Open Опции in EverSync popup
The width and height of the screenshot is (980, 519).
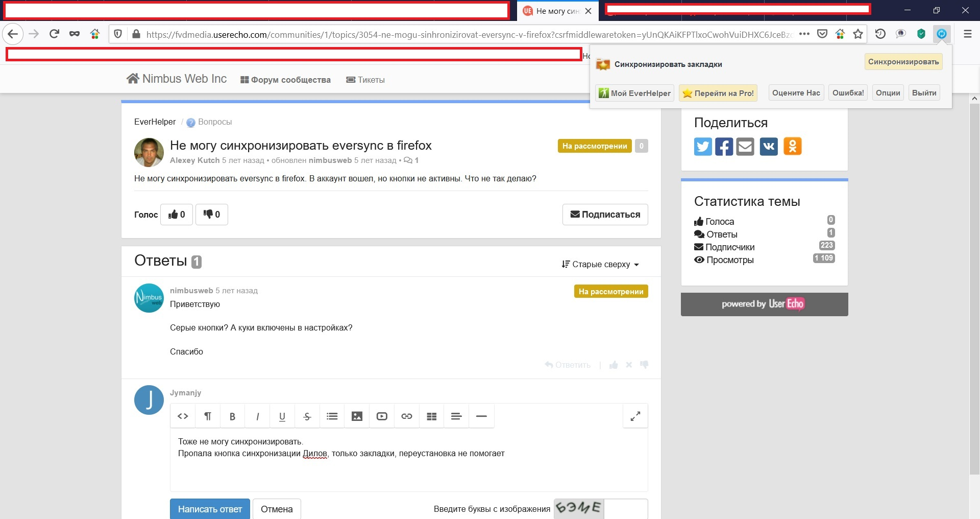888,93
